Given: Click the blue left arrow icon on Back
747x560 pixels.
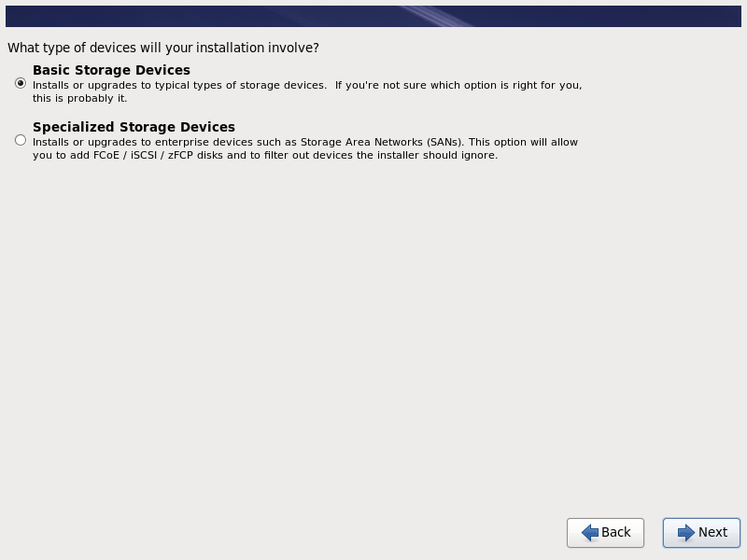Looking at the screenshot, I should click(x=590, y=532).
